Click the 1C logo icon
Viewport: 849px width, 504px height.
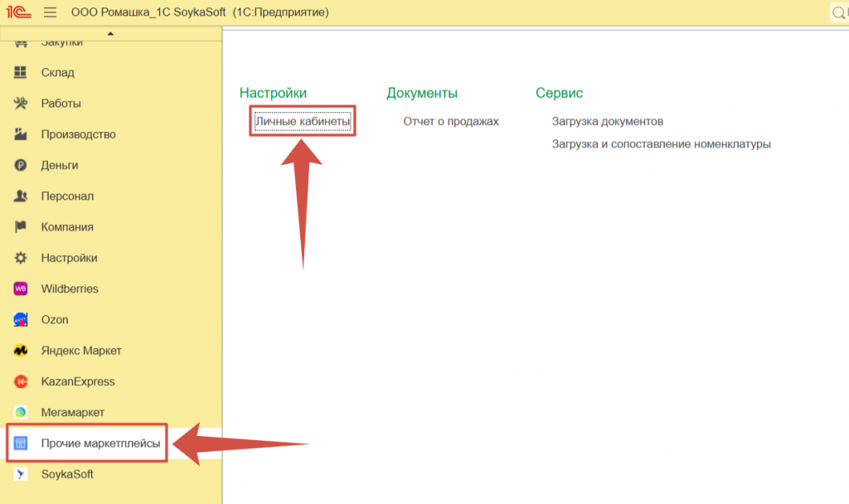pos(17,12)
